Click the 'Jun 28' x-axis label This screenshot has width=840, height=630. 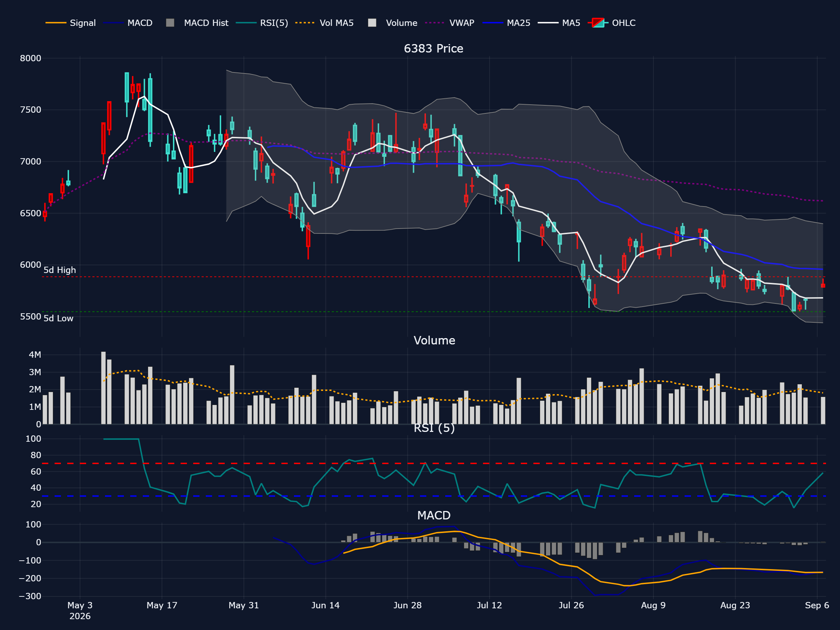(407, 605)
